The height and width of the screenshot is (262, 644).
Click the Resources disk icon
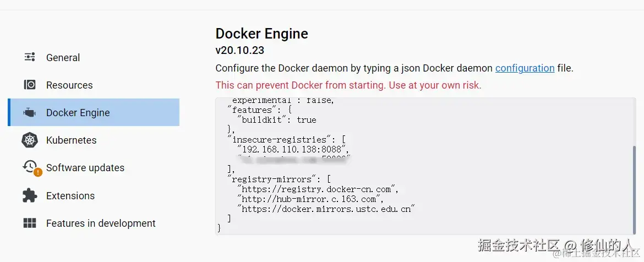tap(29, 85)
